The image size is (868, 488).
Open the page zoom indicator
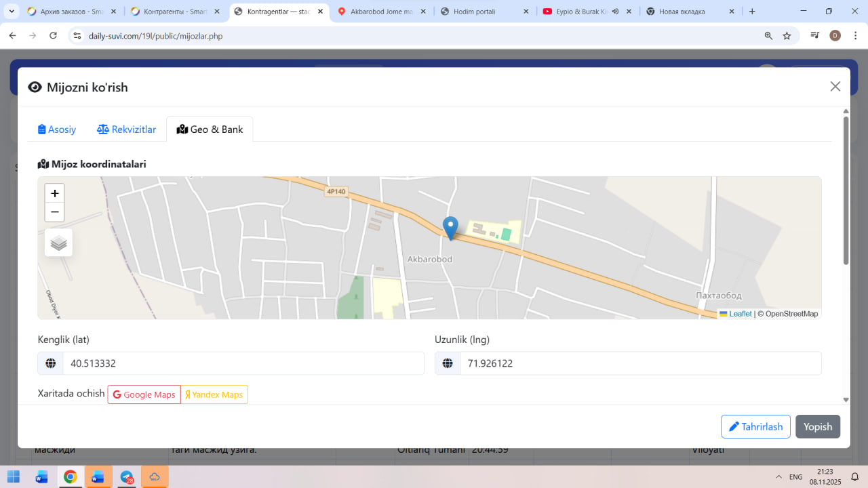tap(768, 36)
